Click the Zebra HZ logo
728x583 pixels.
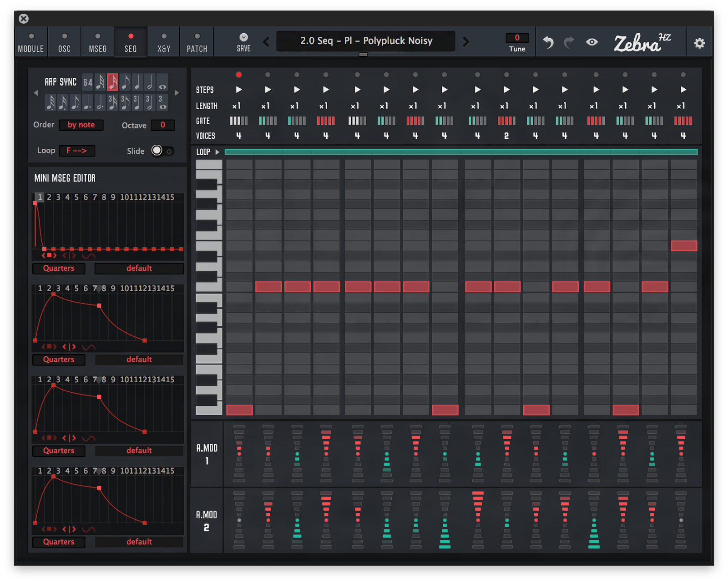[x=642, y=42]
